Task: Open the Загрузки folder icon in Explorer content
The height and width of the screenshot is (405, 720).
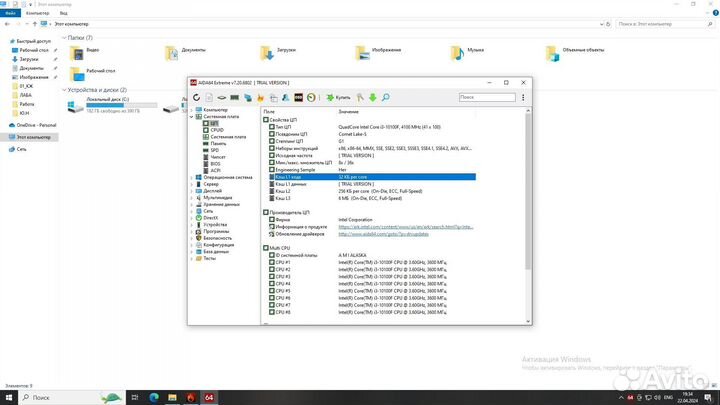Action: click(267, 54)
